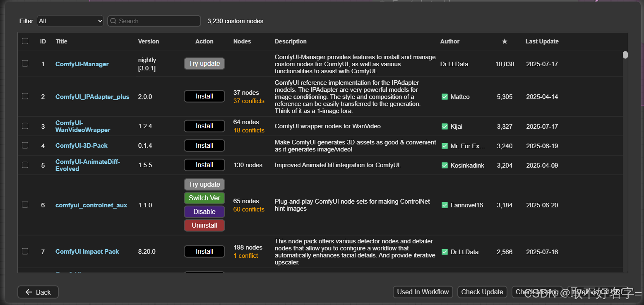644x305 pixels.
Task: Sort by the Last Update column header
Action: point(542,41)
